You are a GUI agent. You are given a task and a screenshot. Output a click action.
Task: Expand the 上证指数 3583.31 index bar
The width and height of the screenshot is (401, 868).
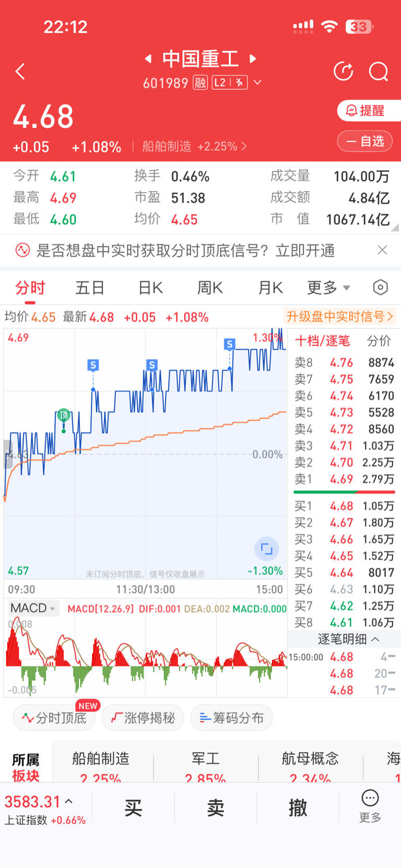45,810
